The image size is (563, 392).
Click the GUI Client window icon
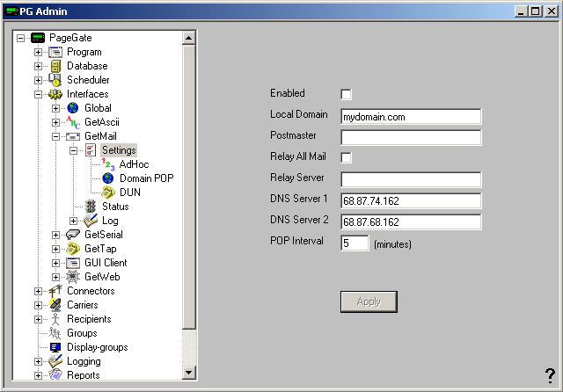click(x=73, y=263)
